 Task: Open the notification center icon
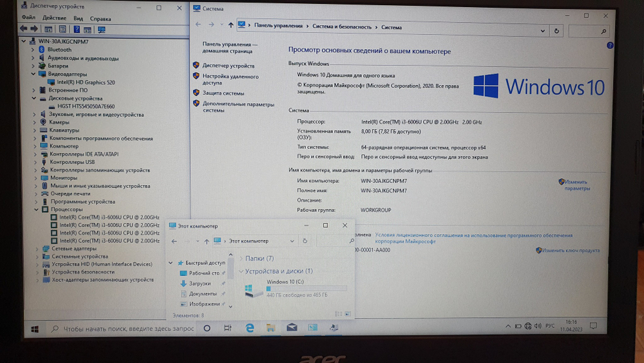(593, 326)
